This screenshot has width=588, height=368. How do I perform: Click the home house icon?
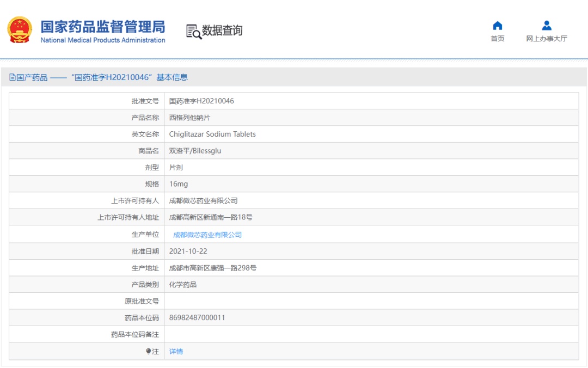tap(497, 26)
